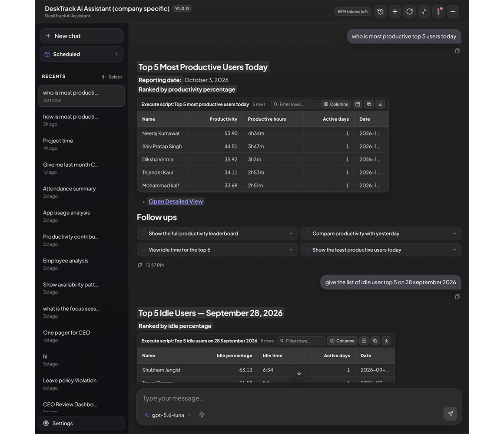Copy the 'idle user top 5' message
Image resolution: width=504 pixels, height=434 pixels.
(x=457, y=297)
